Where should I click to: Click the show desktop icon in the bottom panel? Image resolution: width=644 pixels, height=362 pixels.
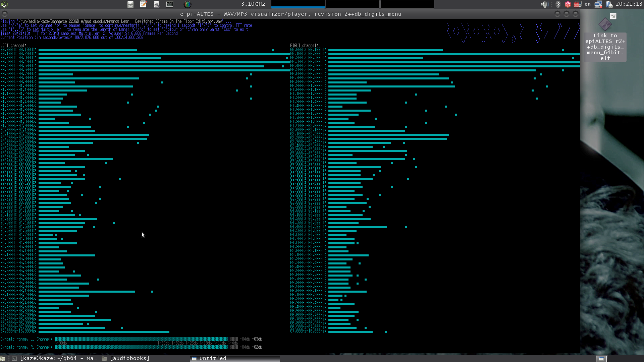click(x=3, y=359)
